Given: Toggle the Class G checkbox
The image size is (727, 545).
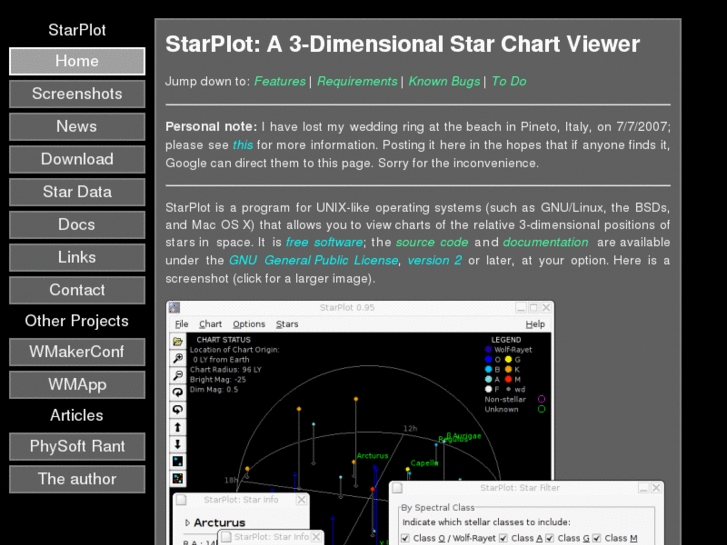Looking at the screenshot, I should (550, 538).
